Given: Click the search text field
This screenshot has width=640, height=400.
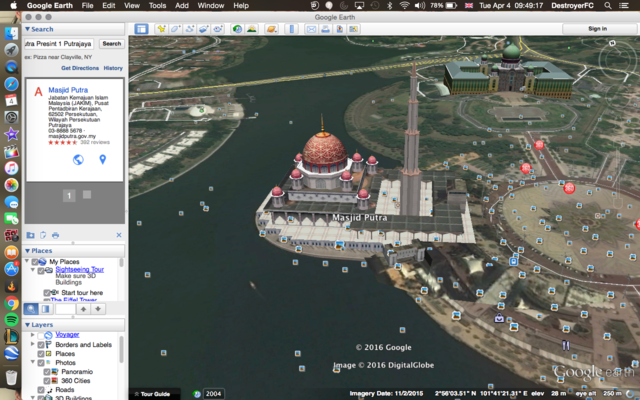Looking at the screenshot, I should pos(59,44).
